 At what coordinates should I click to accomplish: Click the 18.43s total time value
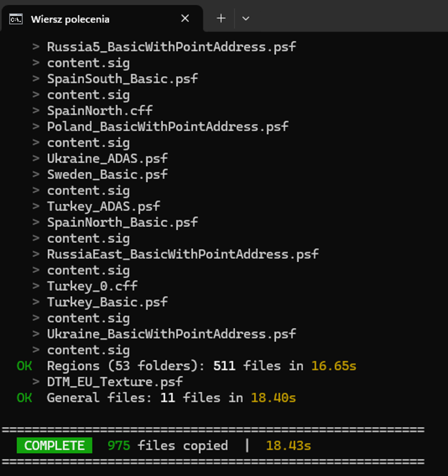(x=288, y=445)
